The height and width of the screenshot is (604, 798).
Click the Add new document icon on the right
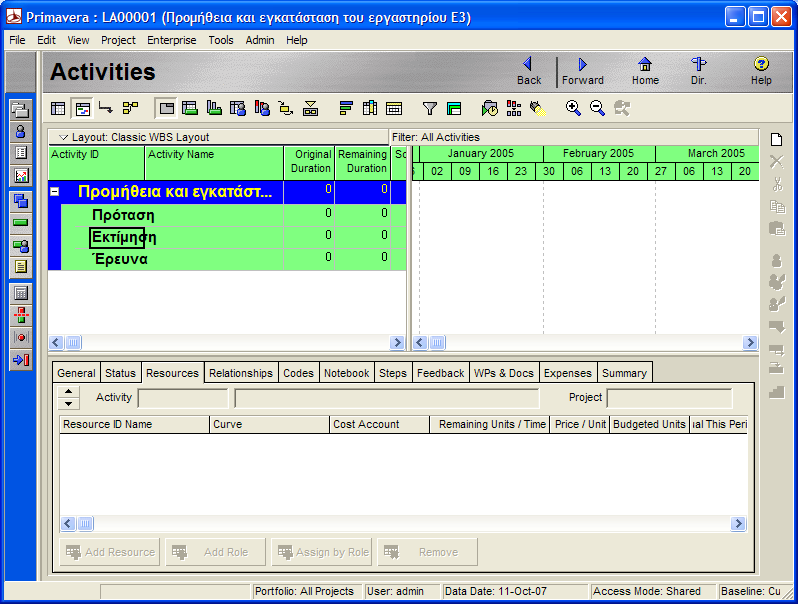(777, 139)
